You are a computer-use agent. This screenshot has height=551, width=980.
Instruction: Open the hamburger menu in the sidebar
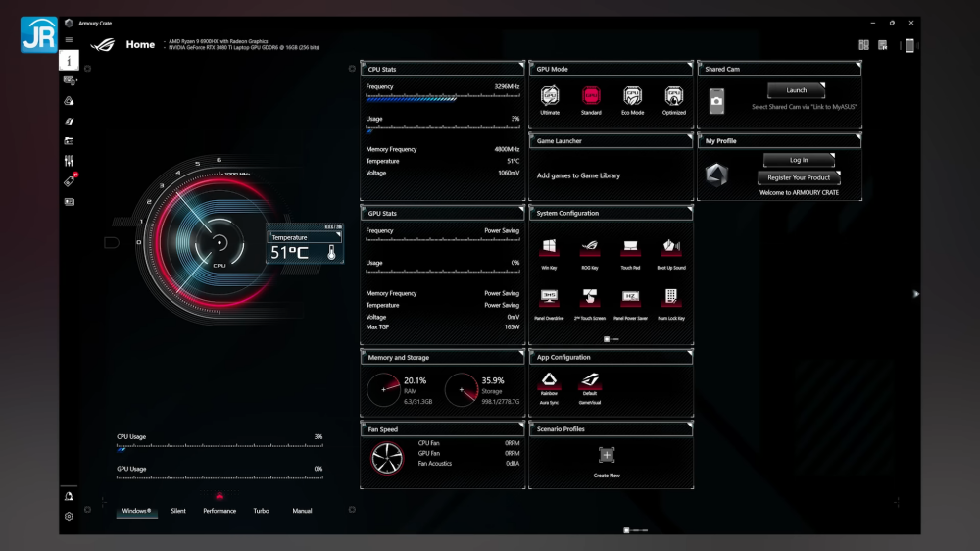pyautogui.click(x=69, y=40)
